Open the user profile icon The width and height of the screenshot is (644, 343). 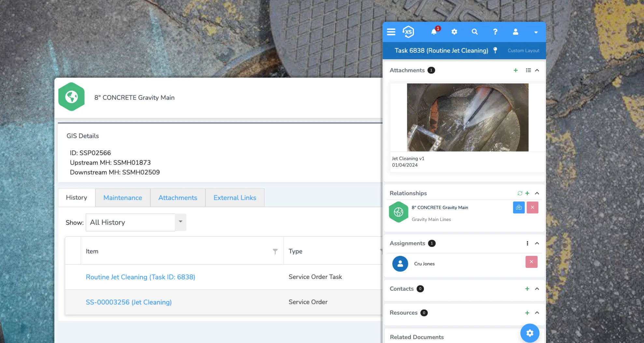515,32
